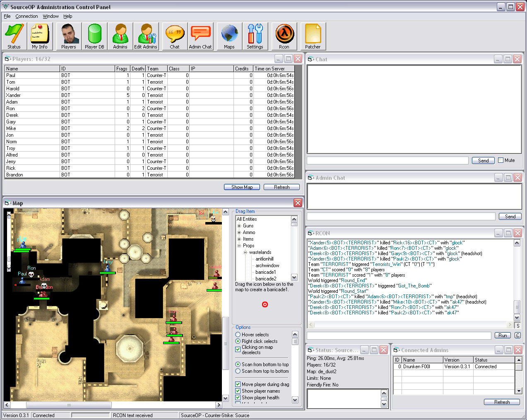Click Paul's skull marker on the map
This screenshot has height=420, width=527.
31,274
